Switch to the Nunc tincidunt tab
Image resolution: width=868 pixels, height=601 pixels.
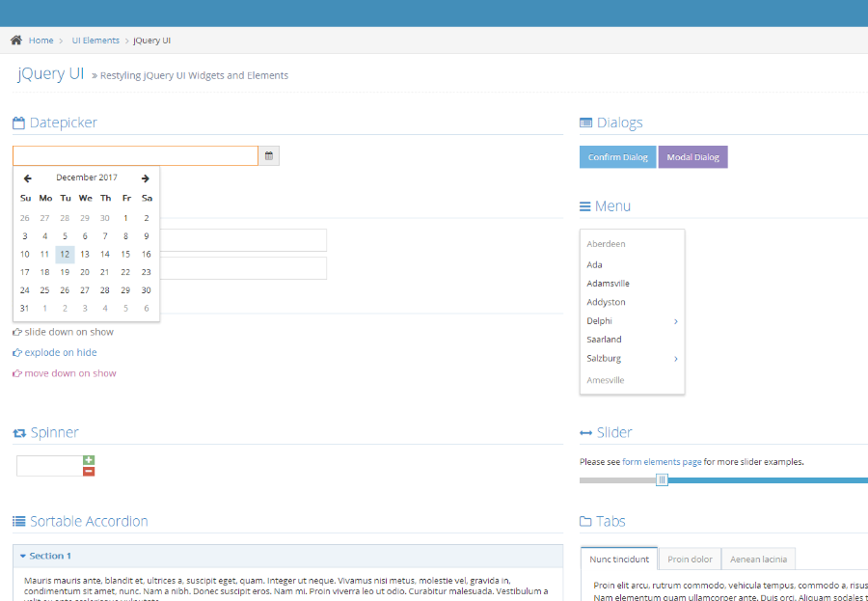[619, 559]
